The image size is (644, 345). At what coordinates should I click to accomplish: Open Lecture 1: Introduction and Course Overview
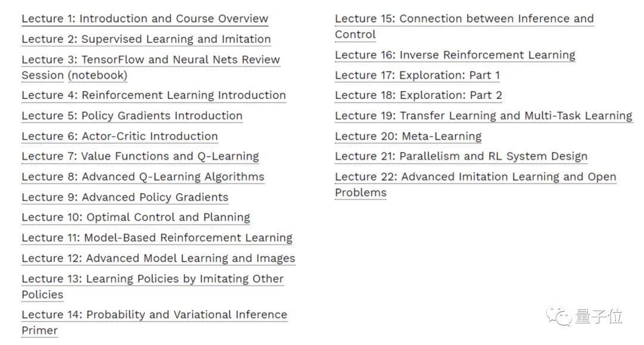[145, 19]
